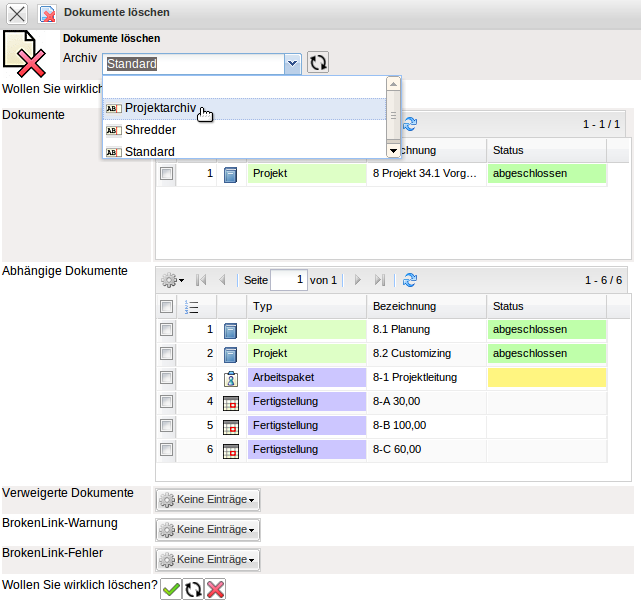Image resolution: width=641 pixels, height=603 pixels.
Task: Click the green checkmark to confirm deletion
Action: point(171,589)
